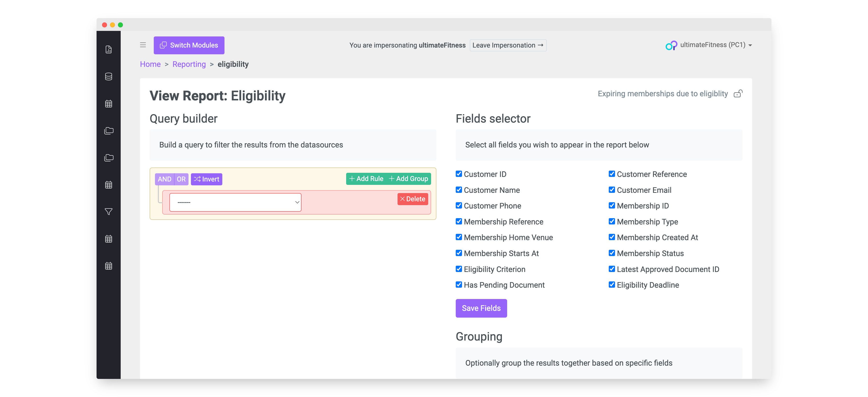Image resolution: width=868 pixels, height=397 pixels.
Task: Click 'You are impersonating ultimateFitness' text
Action: pos(407,45)
